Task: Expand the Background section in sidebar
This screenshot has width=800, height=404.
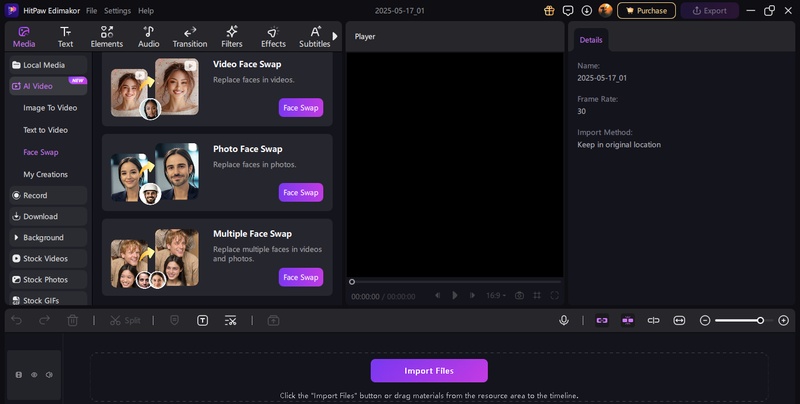Action: [43, 238]
